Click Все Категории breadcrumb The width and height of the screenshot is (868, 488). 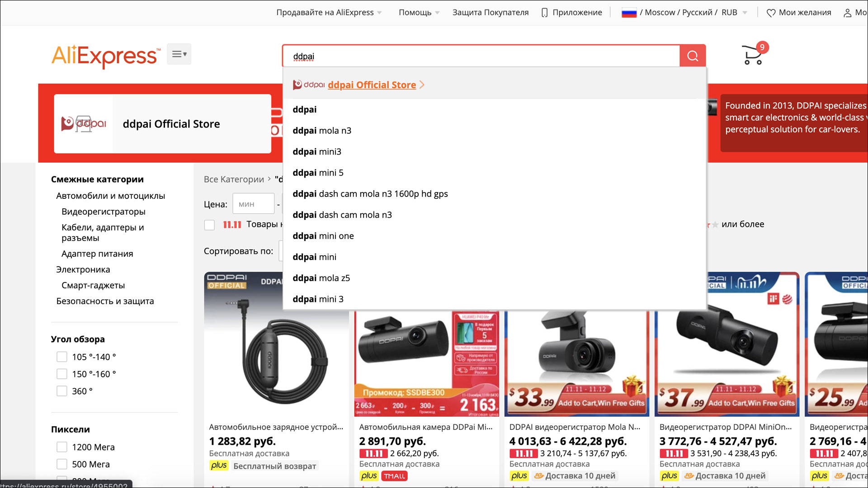(x=234, y=179)
